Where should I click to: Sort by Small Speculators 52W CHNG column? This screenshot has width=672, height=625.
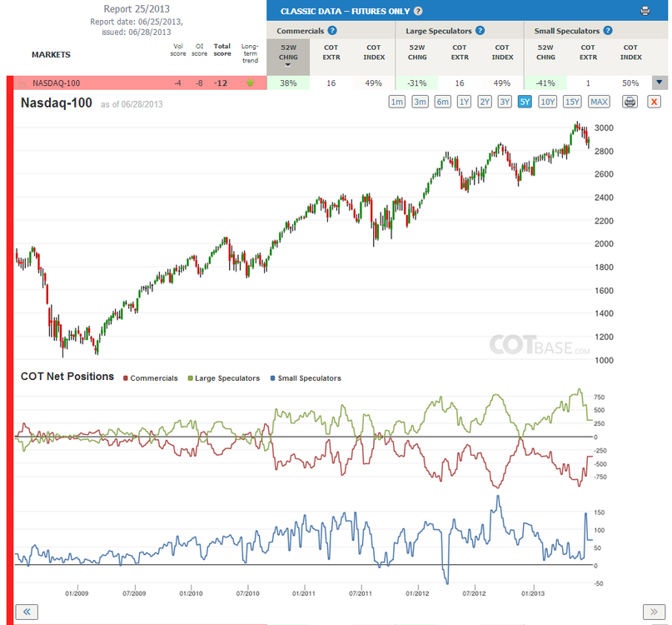pos(545,52)
